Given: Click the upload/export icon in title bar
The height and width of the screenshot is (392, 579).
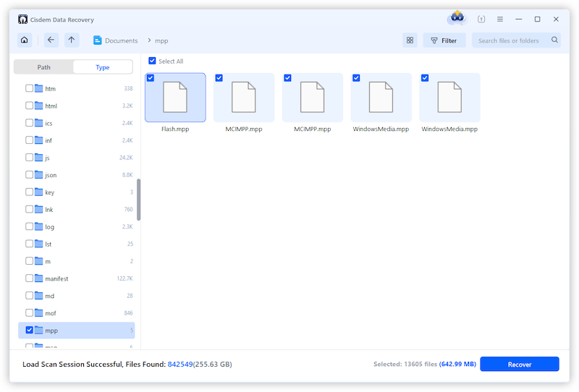Looking at the screenshot, I should pyautogui.click(x=481, y=19).
